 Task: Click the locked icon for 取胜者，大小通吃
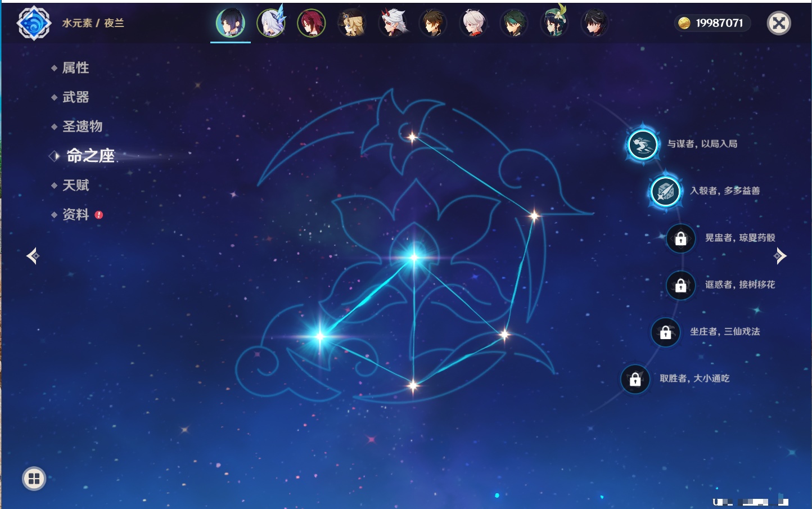pos(635,380)
